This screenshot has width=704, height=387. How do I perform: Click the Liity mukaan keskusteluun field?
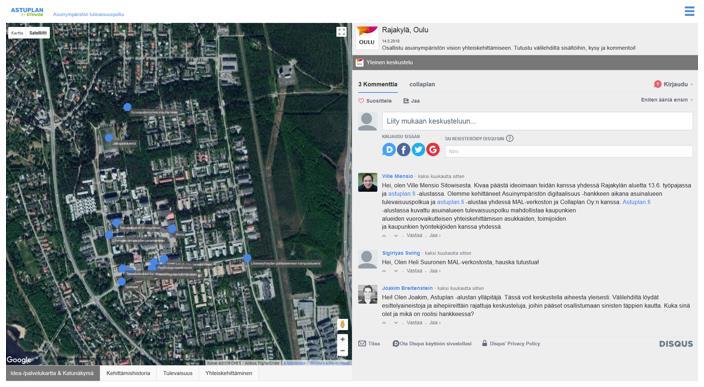click(537, 121)
